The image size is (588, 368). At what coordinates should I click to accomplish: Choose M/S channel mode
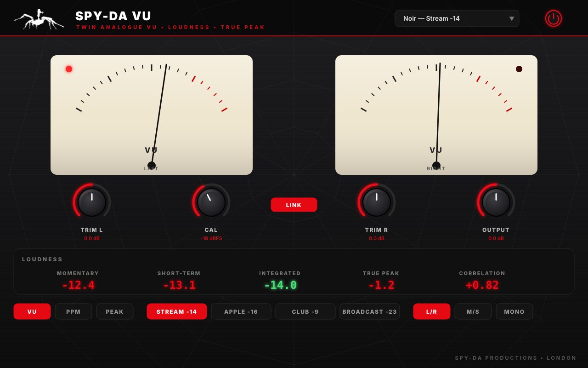(473, 311)
